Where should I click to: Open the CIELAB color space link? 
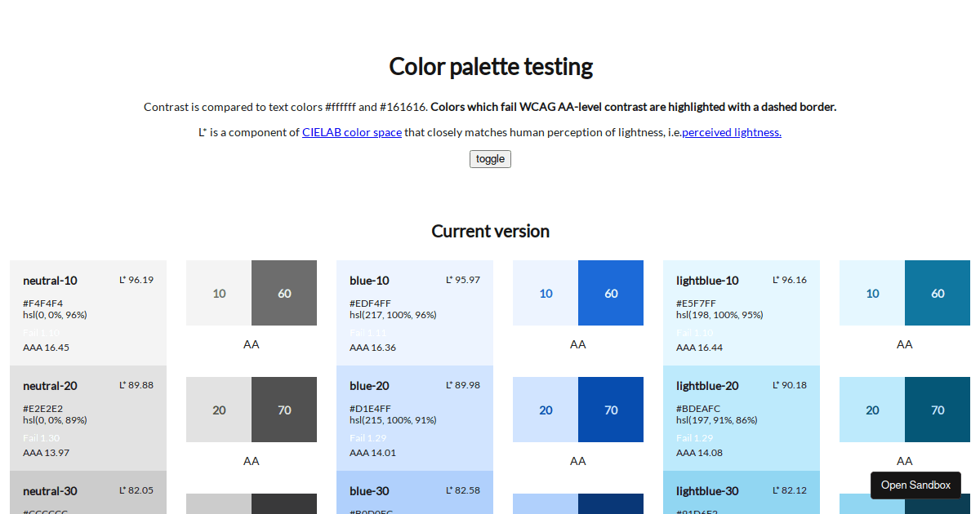(x=352, y=132)
